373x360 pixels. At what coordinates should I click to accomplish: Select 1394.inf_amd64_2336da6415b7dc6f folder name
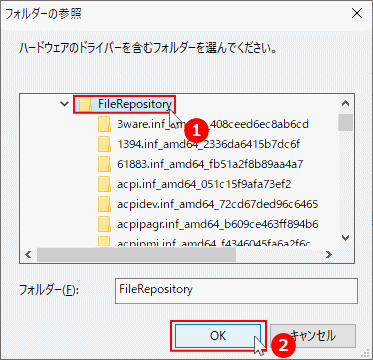click(x=209, y=144)
